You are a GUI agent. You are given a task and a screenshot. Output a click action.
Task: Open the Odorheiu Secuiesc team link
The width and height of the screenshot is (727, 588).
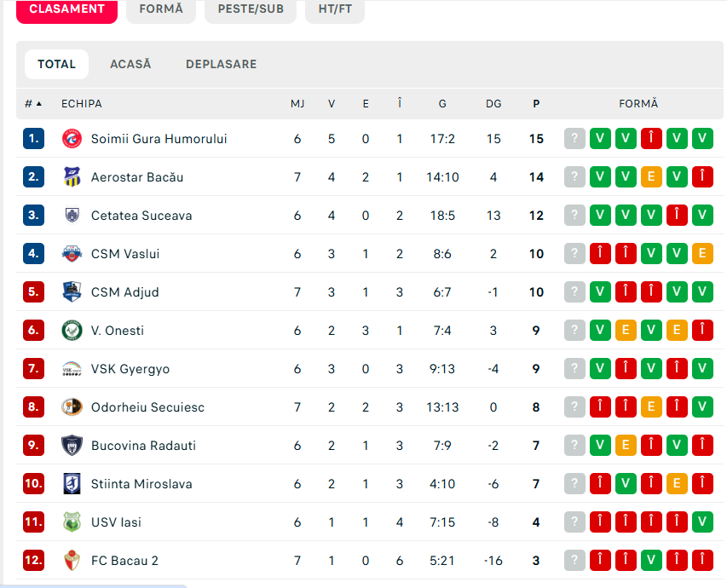tap(147, 407)
